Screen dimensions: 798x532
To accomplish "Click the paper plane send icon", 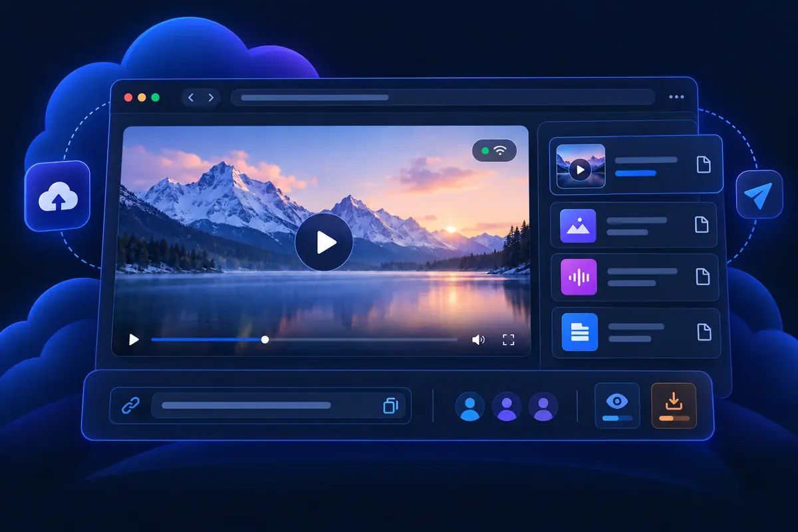I will (759, 194).
